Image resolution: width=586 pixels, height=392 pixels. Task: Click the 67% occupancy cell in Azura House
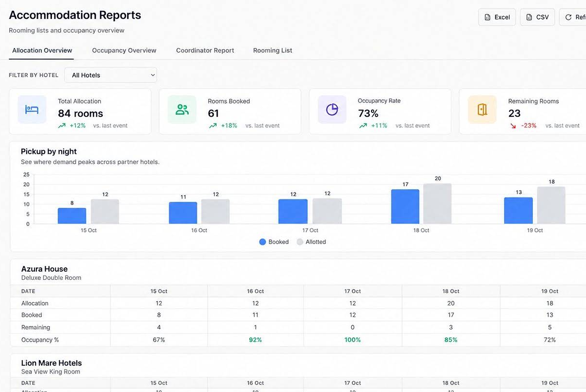click(x=159, y=340)
